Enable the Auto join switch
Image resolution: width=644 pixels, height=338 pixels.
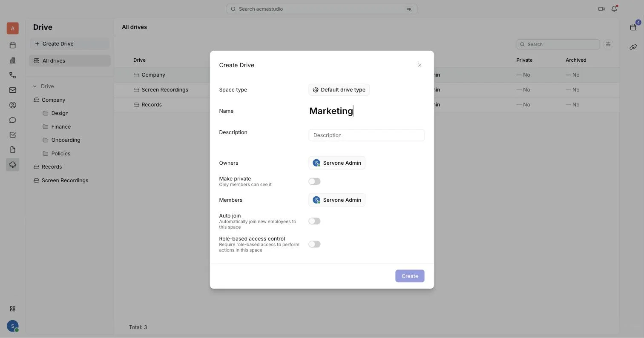(x=314, y=221)
